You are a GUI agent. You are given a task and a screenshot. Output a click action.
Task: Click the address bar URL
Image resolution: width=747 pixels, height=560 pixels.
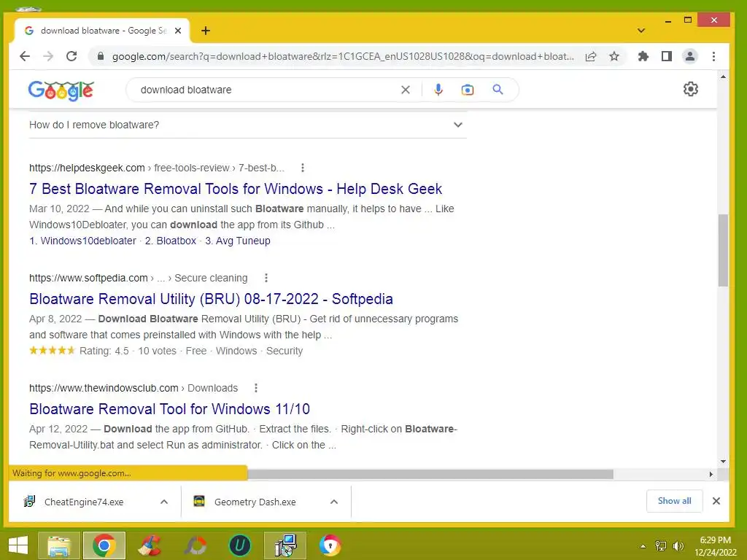[343, 56]
